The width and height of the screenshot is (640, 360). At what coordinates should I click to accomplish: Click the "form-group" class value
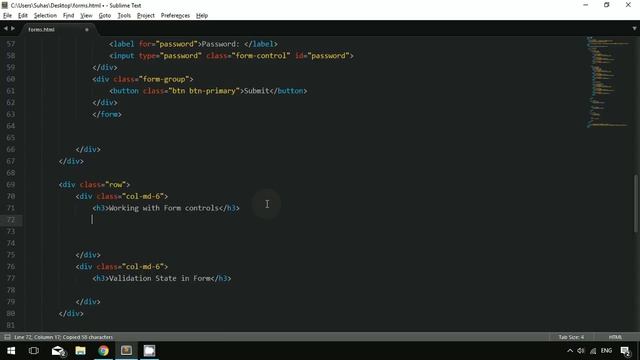coord(164,79)
